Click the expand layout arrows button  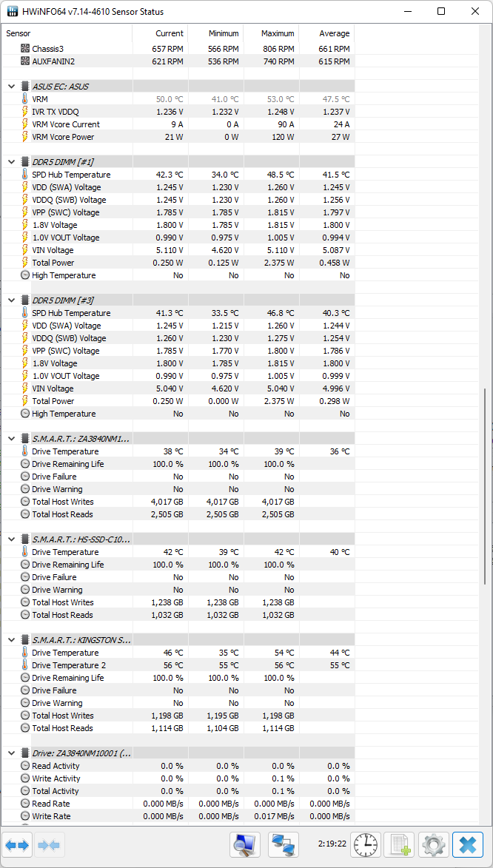point(17,845)
